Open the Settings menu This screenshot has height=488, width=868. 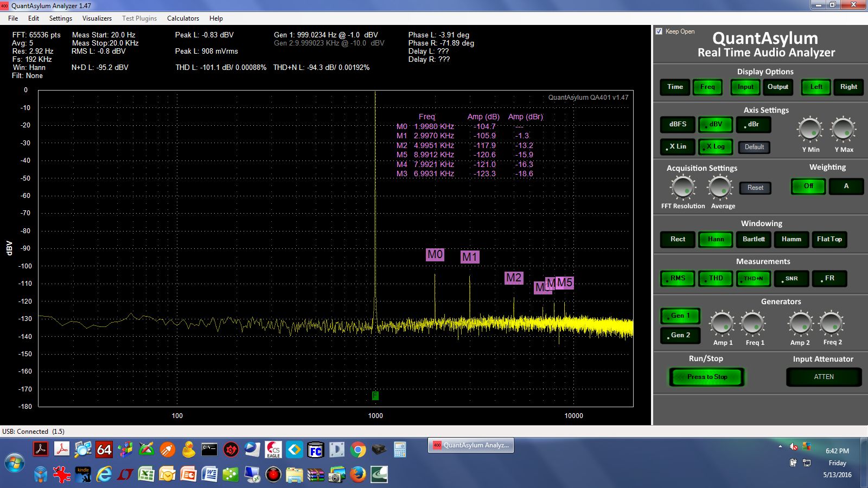[x=61, y=18]
